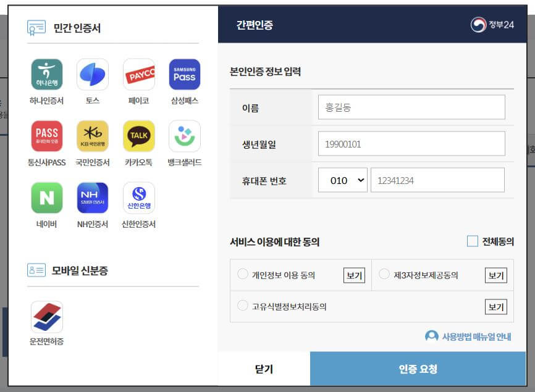Screen dimensions: 535x392
Task: Choose the 국민인증서 (KB) certificate icon
Action: [93, 136]
